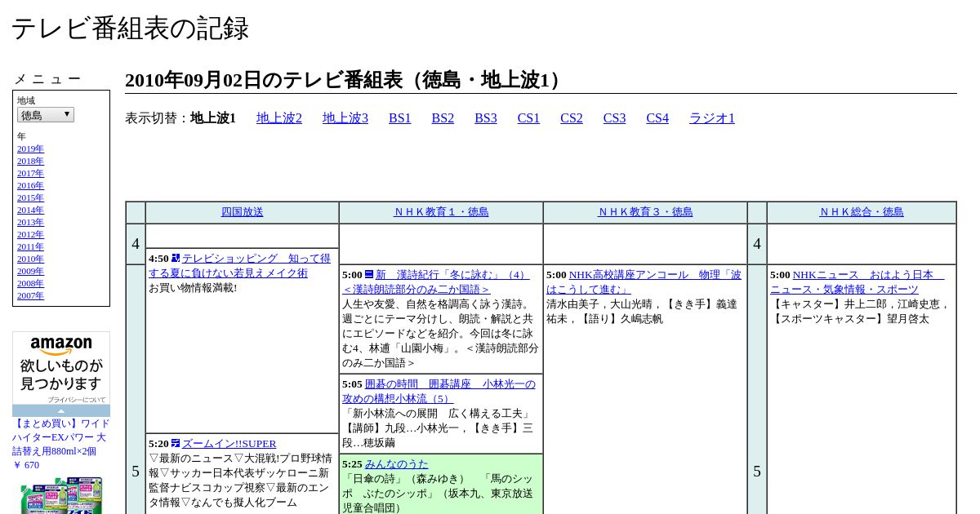Click the Amazon logo in the ad
Image resolution: width=980 pixels, height=514 pixels.
pyautogui.click(x=61, y=346)
